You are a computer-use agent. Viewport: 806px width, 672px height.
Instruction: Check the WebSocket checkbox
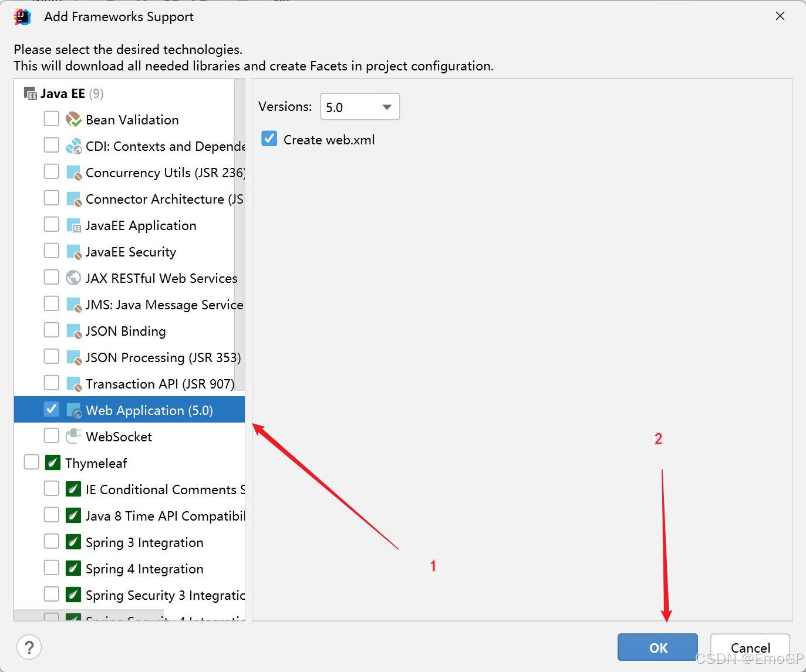pos(52,435)
